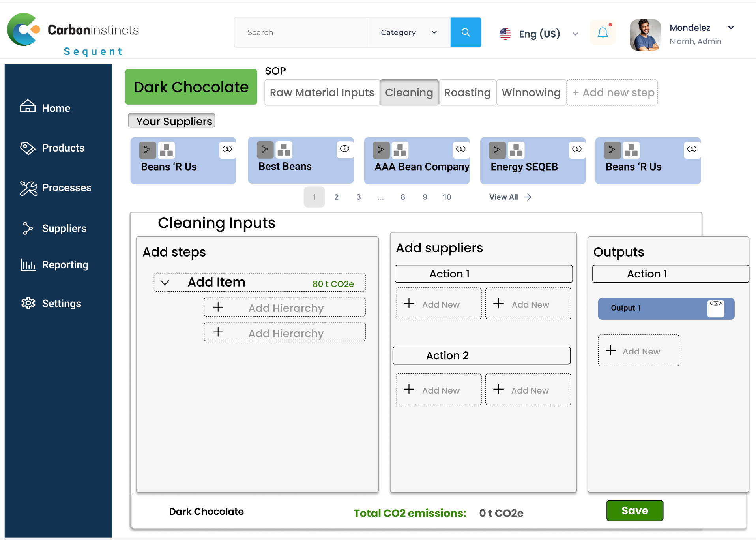
Task: Click Add New in Outputs panel
Action: [x=639, y=351]
